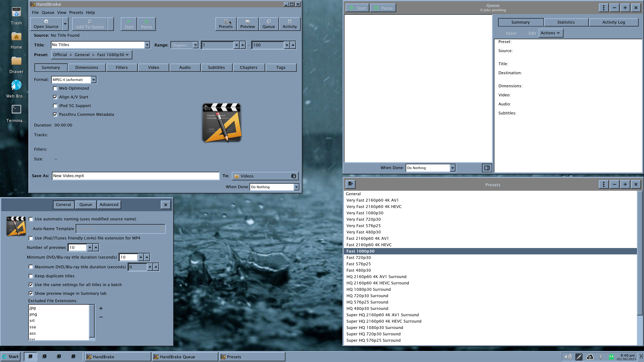Show Queue via main toolbar button
Image resolution: width=644 pixels, height=362 pixels.
pyautogui.click(x=269, y=24)
